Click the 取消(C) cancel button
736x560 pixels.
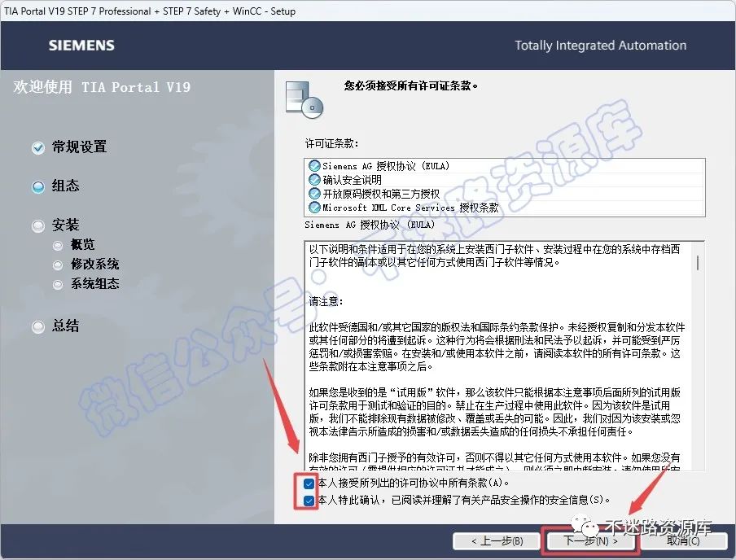point(683,540)
